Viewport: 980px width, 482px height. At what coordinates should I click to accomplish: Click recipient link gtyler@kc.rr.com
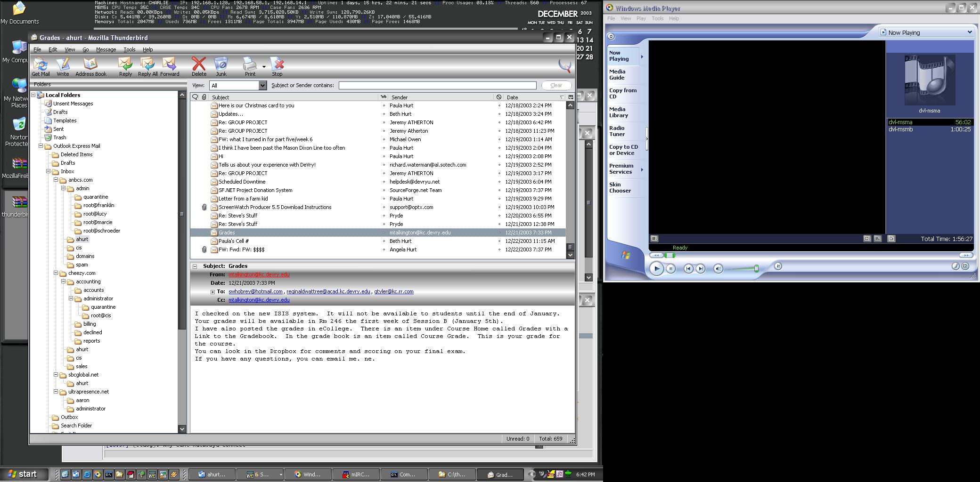(x=394, y=291)
